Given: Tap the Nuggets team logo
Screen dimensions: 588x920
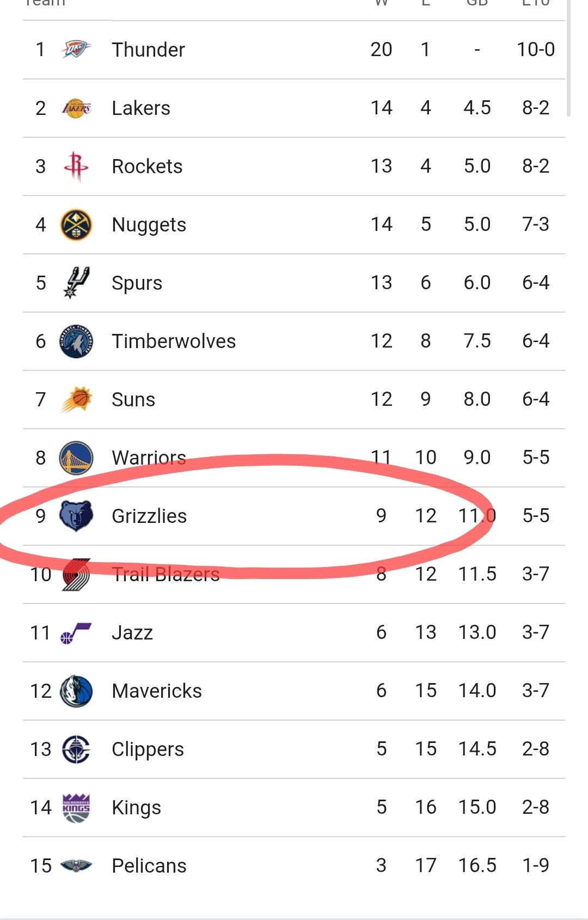Looking at the screenshot, I should 76,224.
